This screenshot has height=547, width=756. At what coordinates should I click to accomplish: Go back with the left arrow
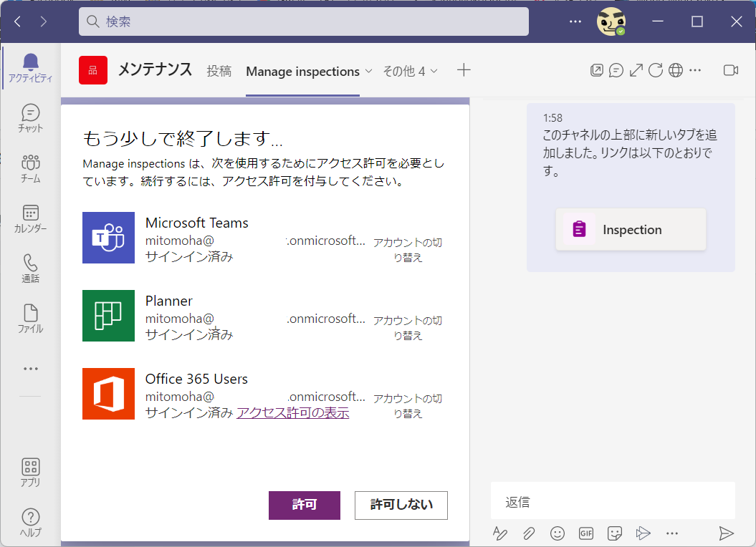pos(18,21)
